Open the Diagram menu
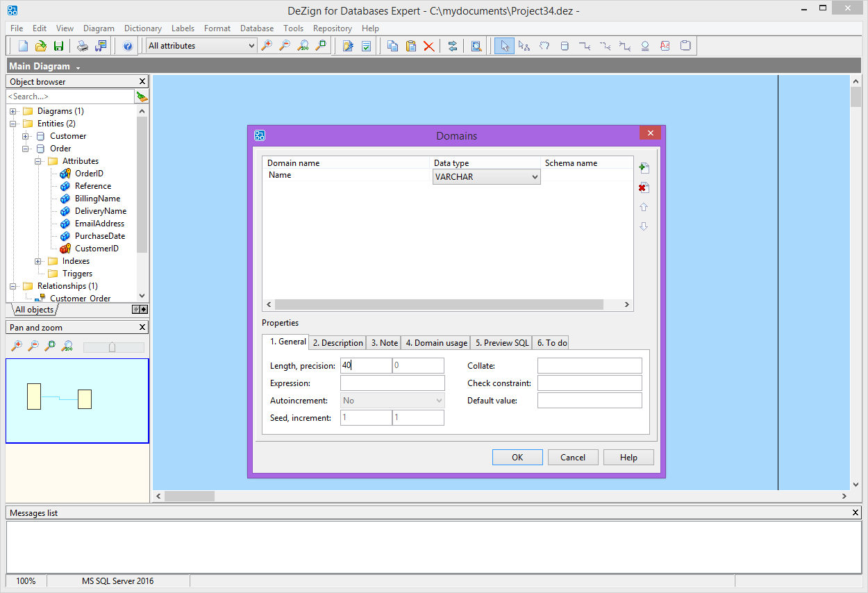This screenshot has height=593, width=868. pyautogui.click(x=99, y=28)
